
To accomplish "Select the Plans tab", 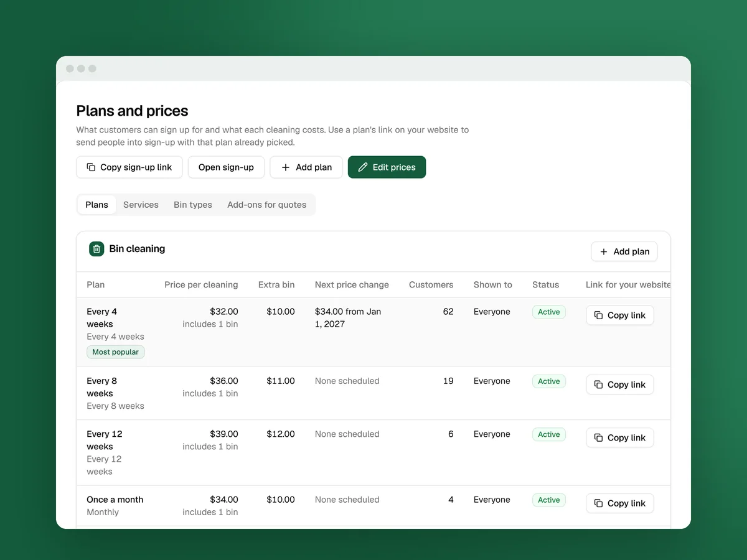I will 96,205.
